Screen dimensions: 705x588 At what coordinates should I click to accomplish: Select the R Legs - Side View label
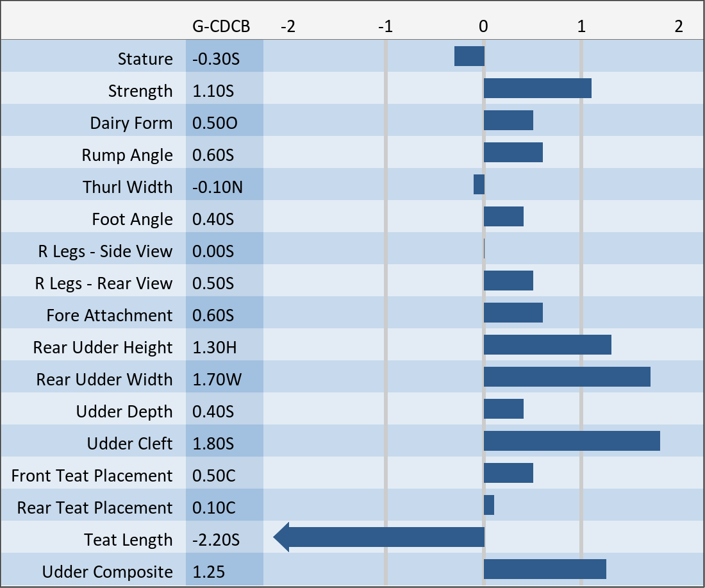click(x=105, y=251)
